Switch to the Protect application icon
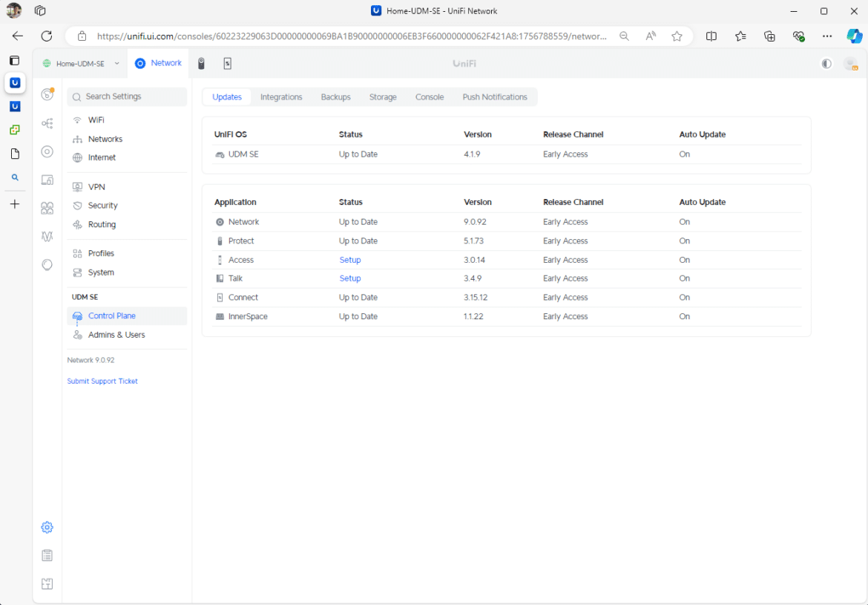Image resolution: width=868 pixels, height=605 pixels. 202,64
